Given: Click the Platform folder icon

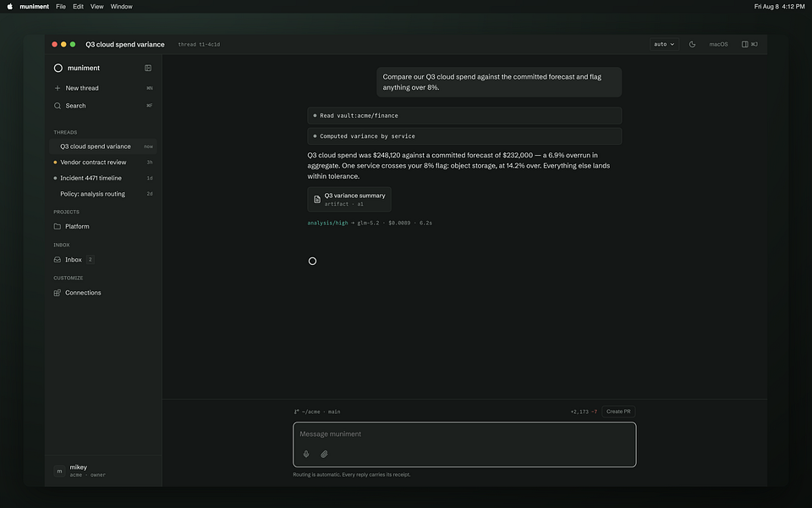Looking at the screenshot, I should tap(58, 227).
